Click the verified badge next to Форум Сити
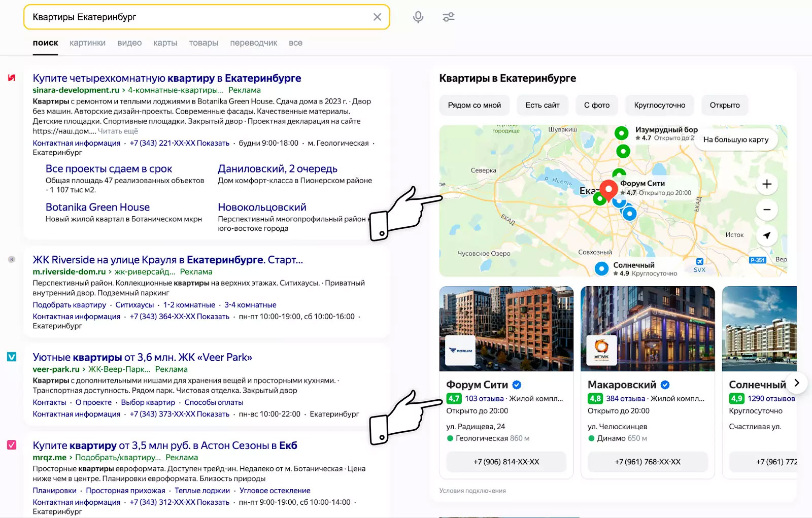Viewport: 812px width, 518px height. pos(517,385)
